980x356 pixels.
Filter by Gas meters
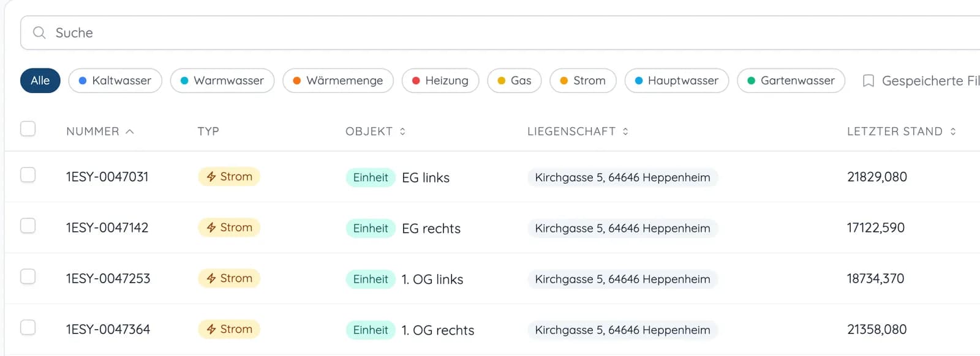(x=514, y=81)
